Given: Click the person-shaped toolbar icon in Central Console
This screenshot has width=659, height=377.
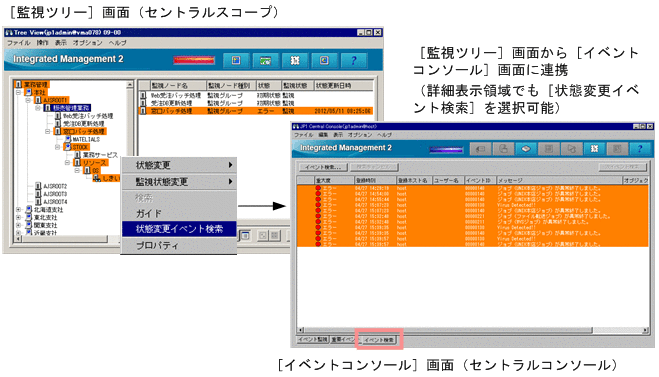Looking at the screenshot, I should (x=503, y=149).
